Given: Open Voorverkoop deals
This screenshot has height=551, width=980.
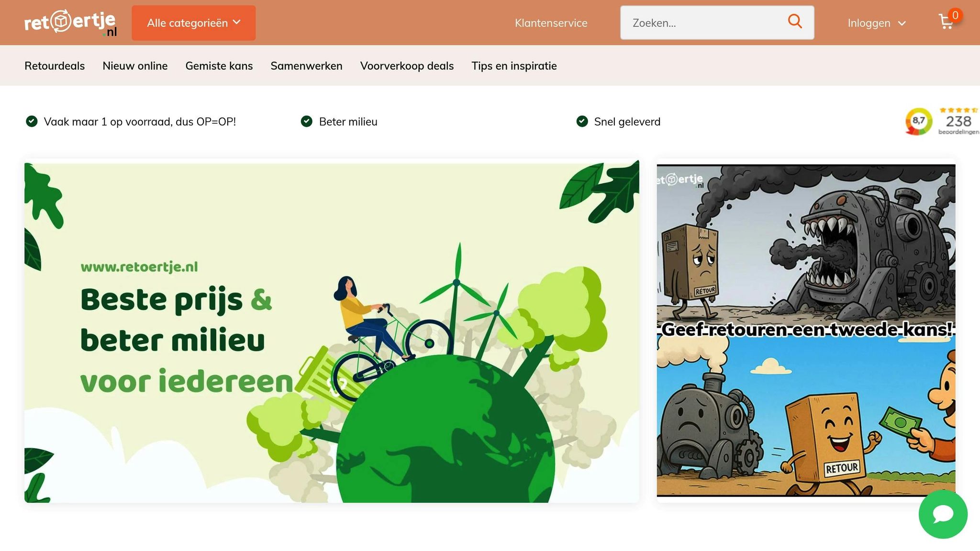Looking at the screenshot, I should pyautogui.click(x=407, y=66).
